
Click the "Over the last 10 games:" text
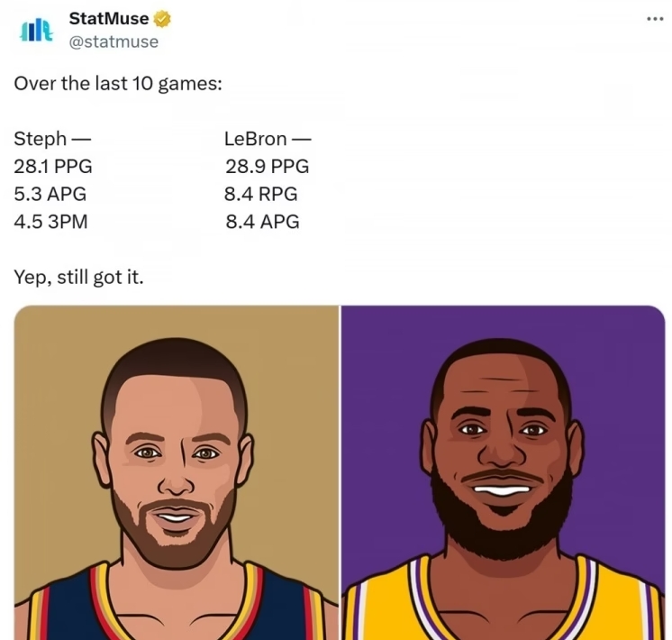click(x=118, y=84)
